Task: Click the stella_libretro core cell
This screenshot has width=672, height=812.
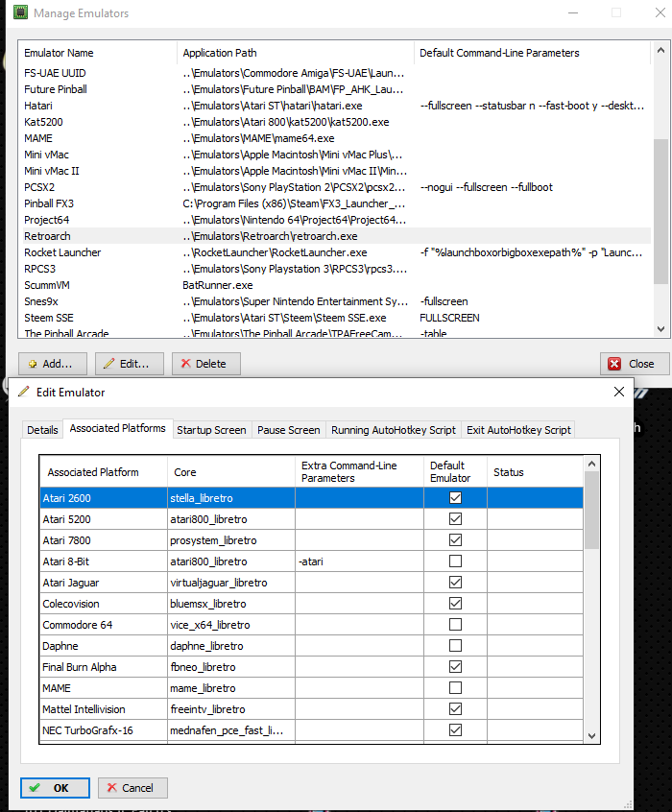Action: point(231,497)
